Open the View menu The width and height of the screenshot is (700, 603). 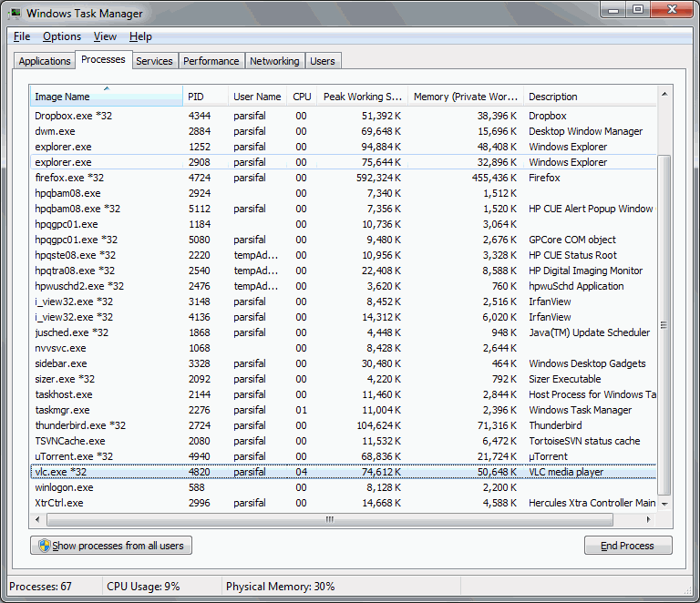pyautogui.click(x=105, y=36)
